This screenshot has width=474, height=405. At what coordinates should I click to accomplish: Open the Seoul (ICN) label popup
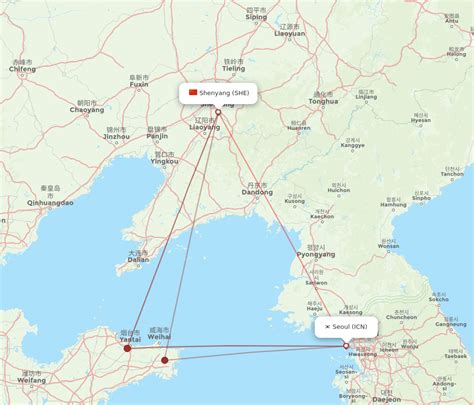click(x=346, y=327)
